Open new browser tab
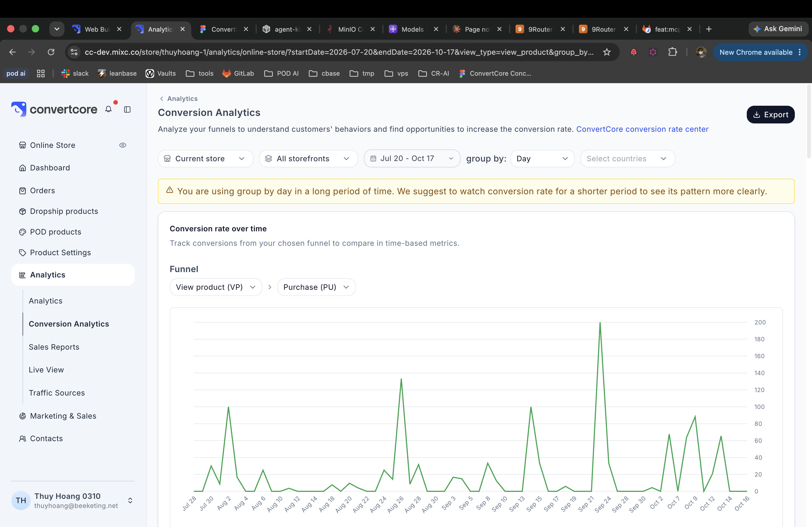The image size is (812, 527). (709, 29)
